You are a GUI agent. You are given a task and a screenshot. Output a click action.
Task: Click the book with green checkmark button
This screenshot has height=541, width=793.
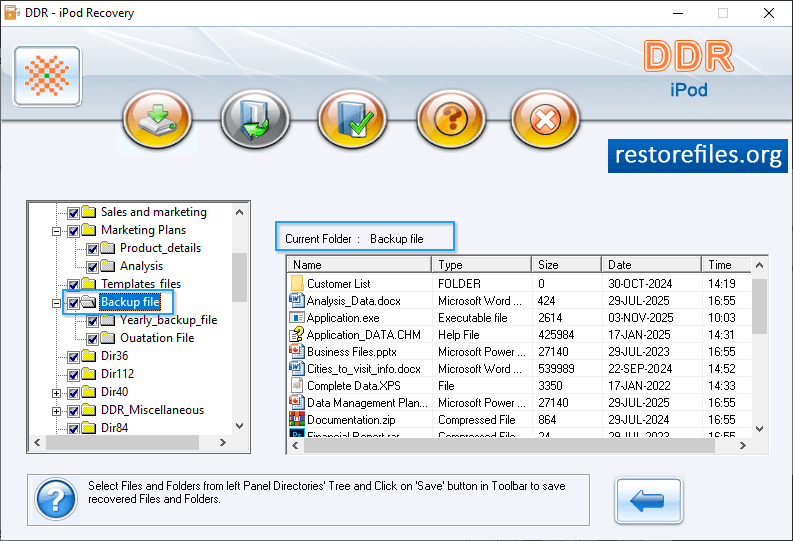[x=353, y=119]
